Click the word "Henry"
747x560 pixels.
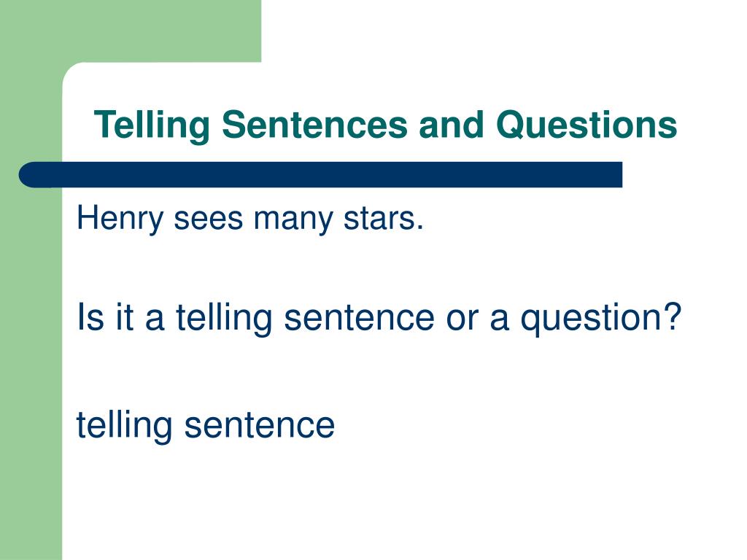(x=120, y=219)
